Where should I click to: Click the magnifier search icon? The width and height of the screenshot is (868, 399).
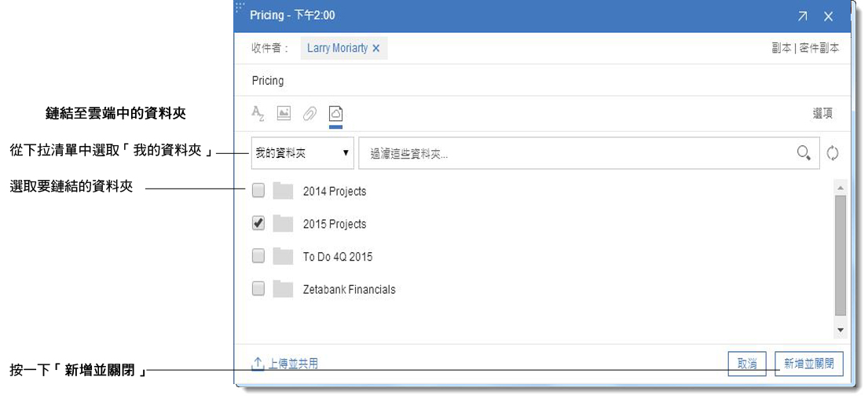(804, 153)
